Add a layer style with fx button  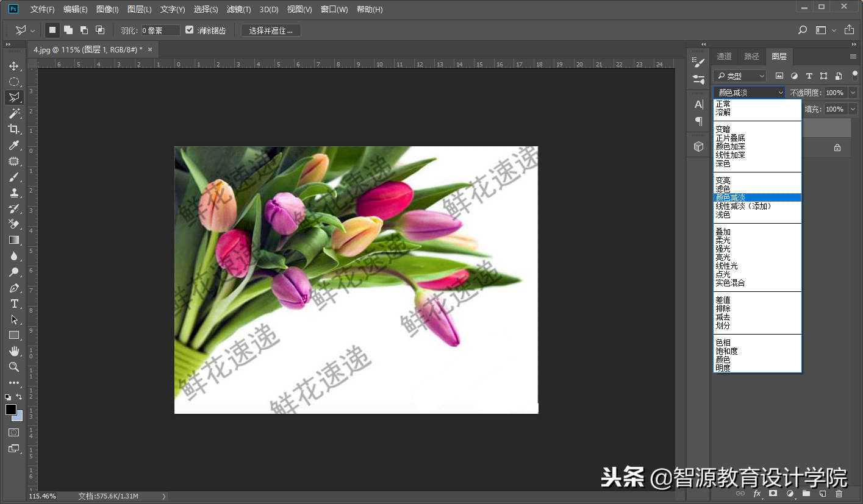click(x=757, y=493)
